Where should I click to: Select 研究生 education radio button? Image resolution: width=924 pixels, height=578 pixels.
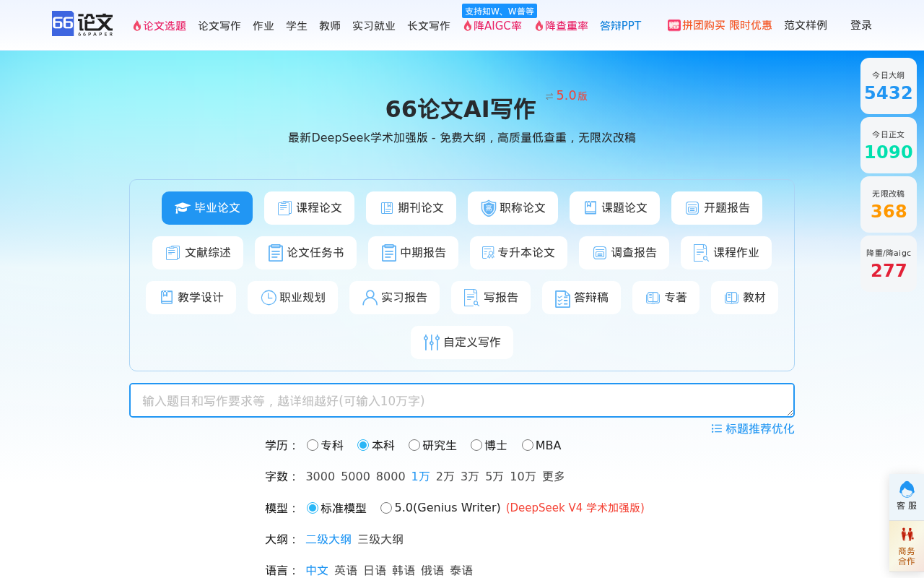coord(414,445)
